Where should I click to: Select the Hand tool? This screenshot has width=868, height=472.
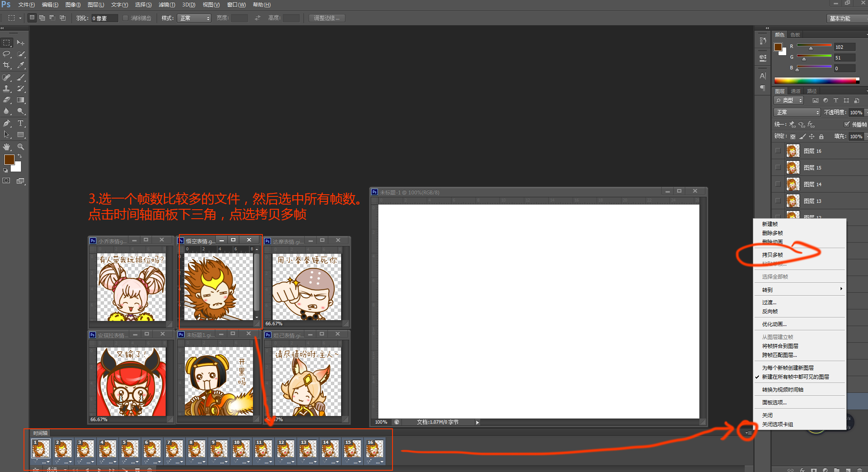pyautogui.click(x=6, y=147)
